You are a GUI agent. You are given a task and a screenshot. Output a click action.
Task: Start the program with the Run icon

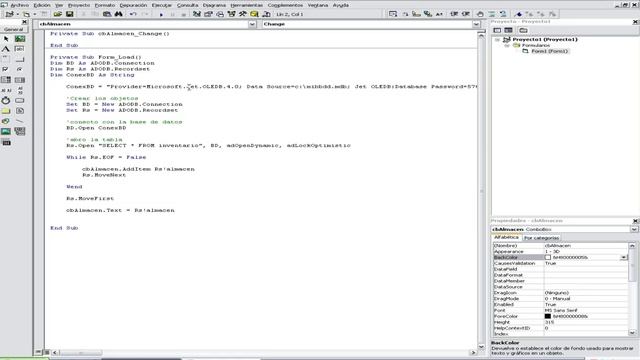click(x=161, y=14)
